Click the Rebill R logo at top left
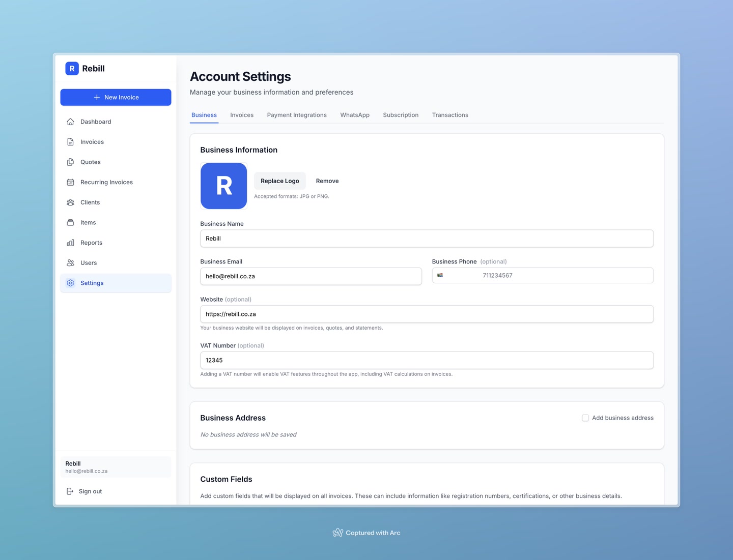 click(x=72, y=68)
